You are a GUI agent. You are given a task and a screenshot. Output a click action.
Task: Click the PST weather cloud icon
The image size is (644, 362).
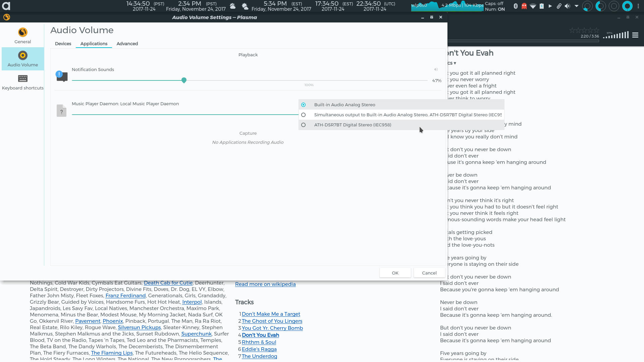[x=232, y=6]
